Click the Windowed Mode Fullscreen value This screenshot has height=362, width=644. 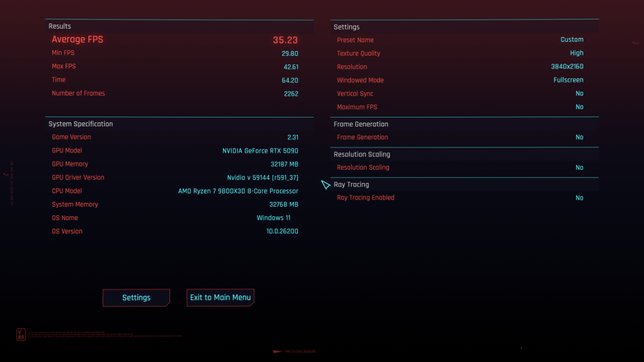coord(568,80)
